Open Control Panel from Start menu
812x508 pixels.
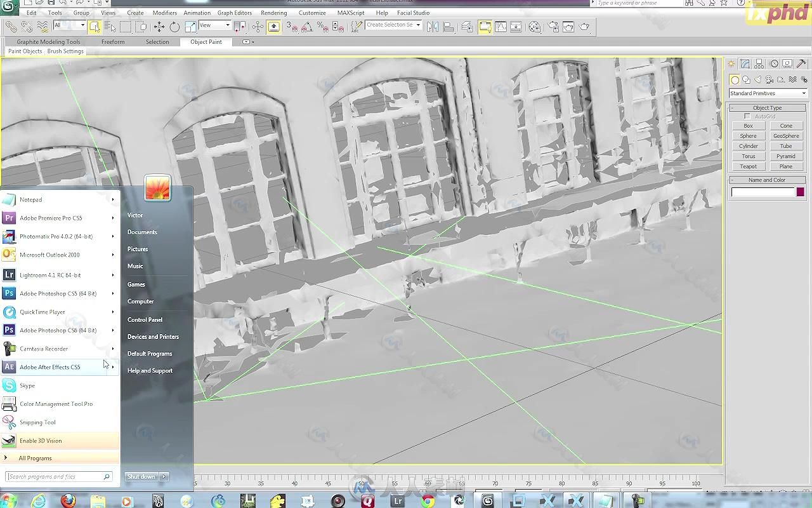click(x=145, y=319)
